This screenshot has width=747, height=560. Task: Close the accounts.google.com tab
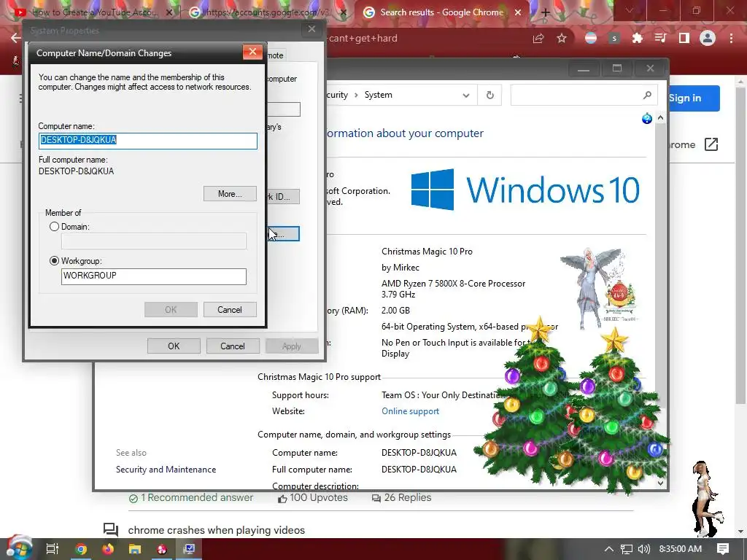click(x=344, y=12)
